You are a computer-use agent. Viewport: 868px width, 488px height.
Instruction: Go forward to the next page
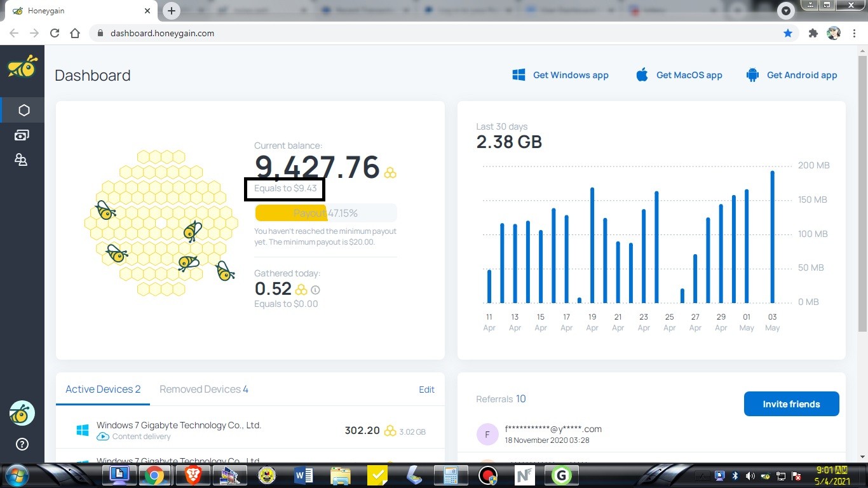pyautogui.click(x=34, y=33)
